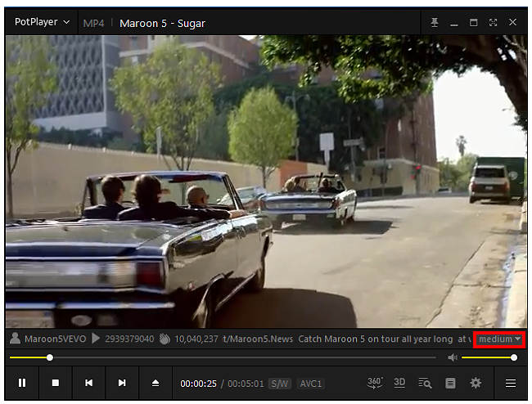Pin the window always on top
Image resolution: width=532 pixels, height=404 pixels.
[x=435, y=23]
